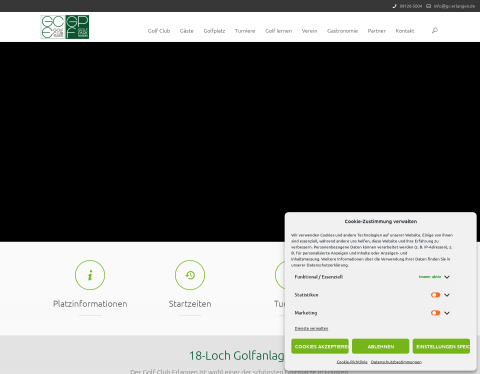Screen dimensions: 480x374
Task: Expand the Funktional / Essenziell section chevron
Action: pyautogui.click(x=447, y=277)
